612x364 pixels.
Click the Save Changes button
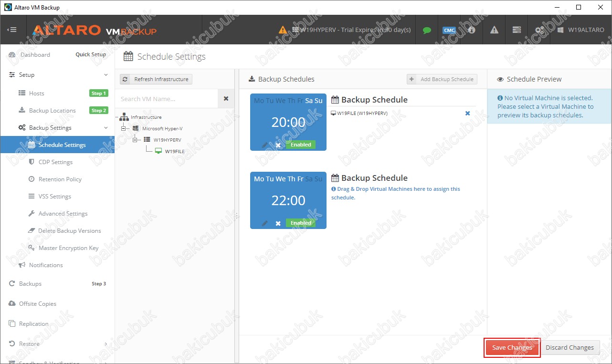pyautogui.click(x=512, y=348)
